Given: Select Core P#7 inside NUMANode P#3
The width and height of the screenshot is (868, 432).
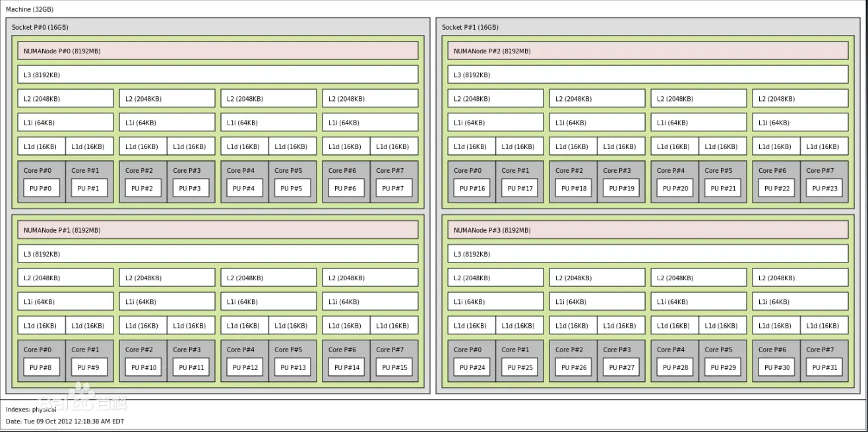Looking at the screenshot, I should (x=822, y=349).
